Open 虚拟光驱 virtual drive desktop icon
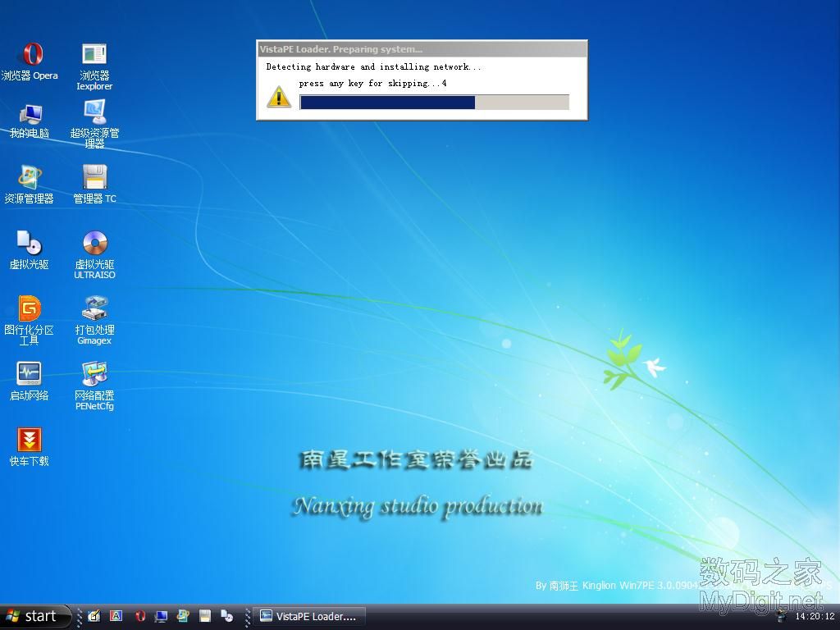 pyautogui.click(x=30, y=249)
